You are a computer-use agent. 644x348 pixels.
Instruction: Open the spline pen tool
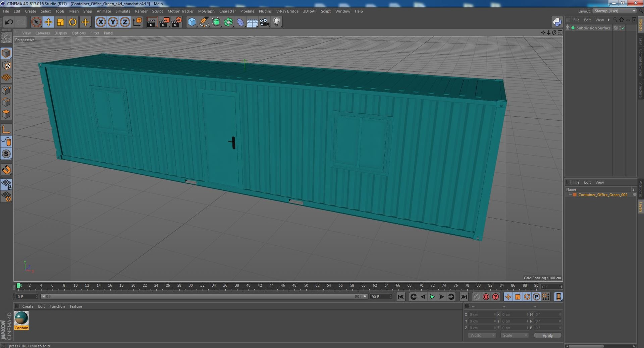pyautogui.click(x=204, y=22)
